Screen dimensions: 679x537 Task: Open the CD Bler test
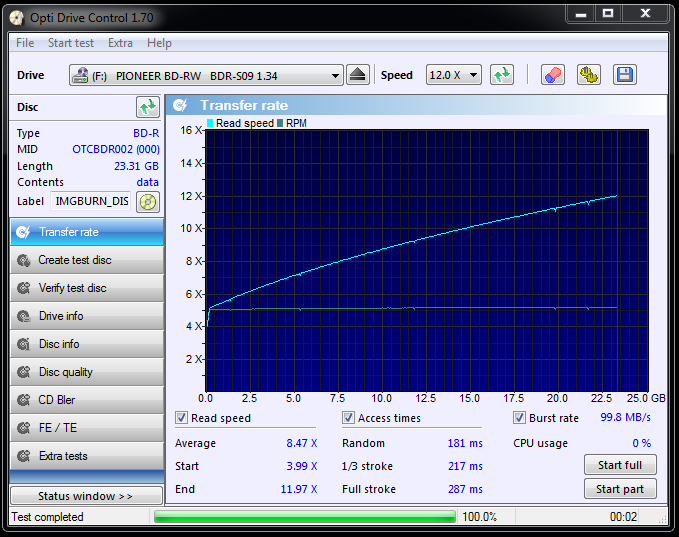(x=87, y=400)
